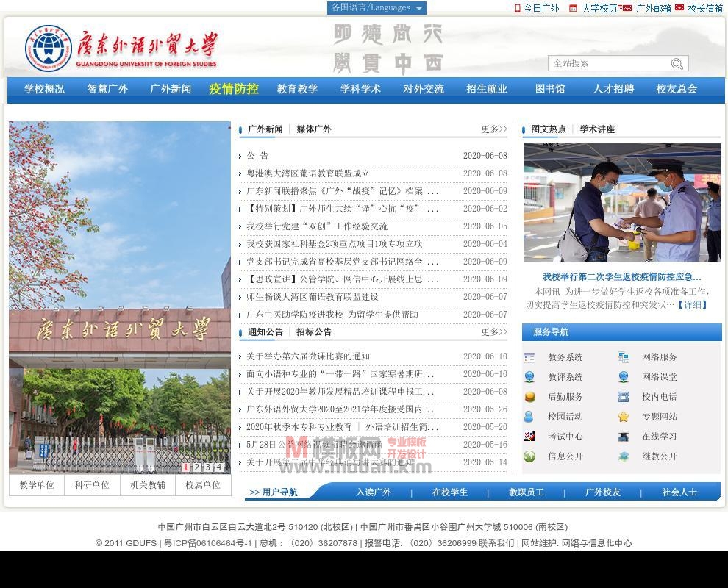Open 校属单位 button
728x588 pixels.
coord(203,485)
